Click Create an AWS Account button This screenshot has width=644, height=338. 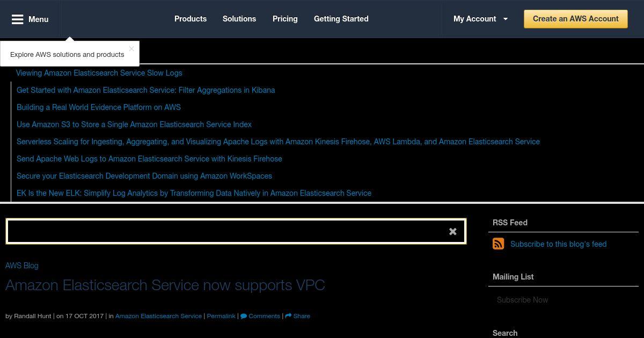(576, 19)
